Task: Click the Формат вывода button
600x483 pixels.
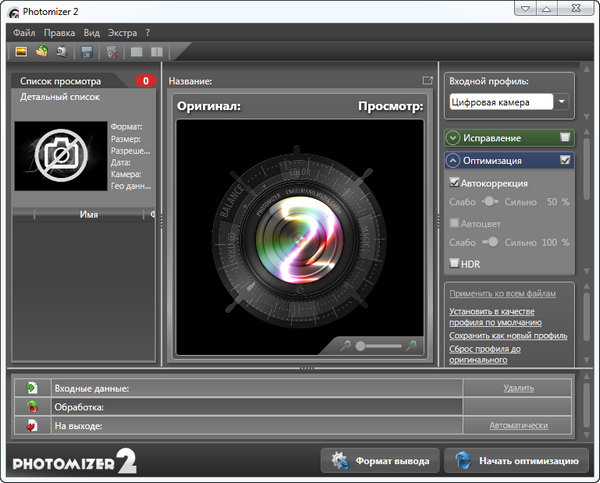Action: click(x=380, y=461)
